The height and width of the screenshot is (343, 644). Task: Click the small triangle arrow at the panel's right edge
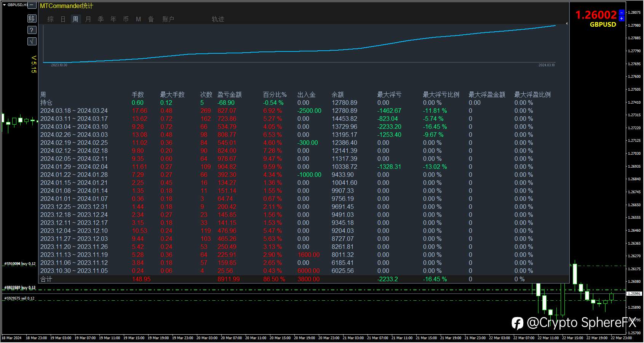click(x=567, y=24)
